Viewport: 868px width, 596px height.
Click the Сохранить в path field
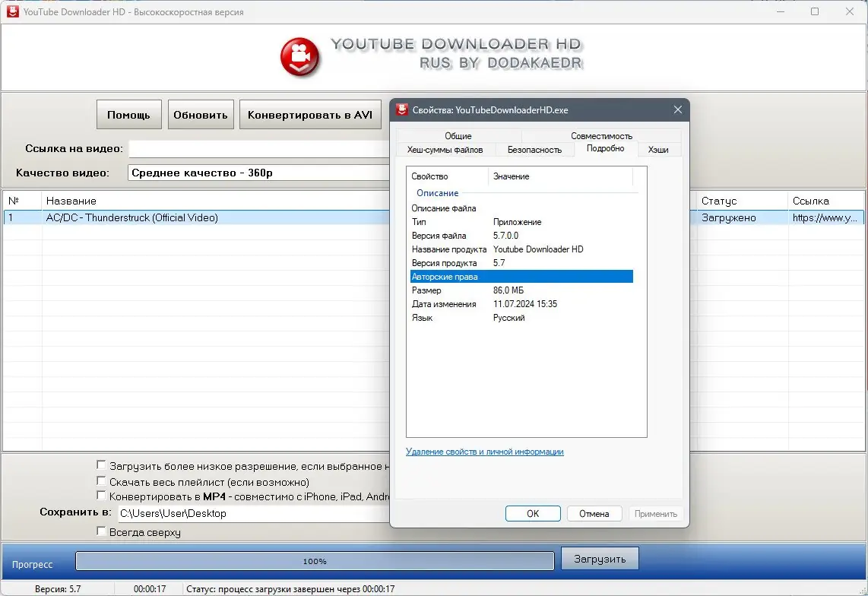(254, 513)
